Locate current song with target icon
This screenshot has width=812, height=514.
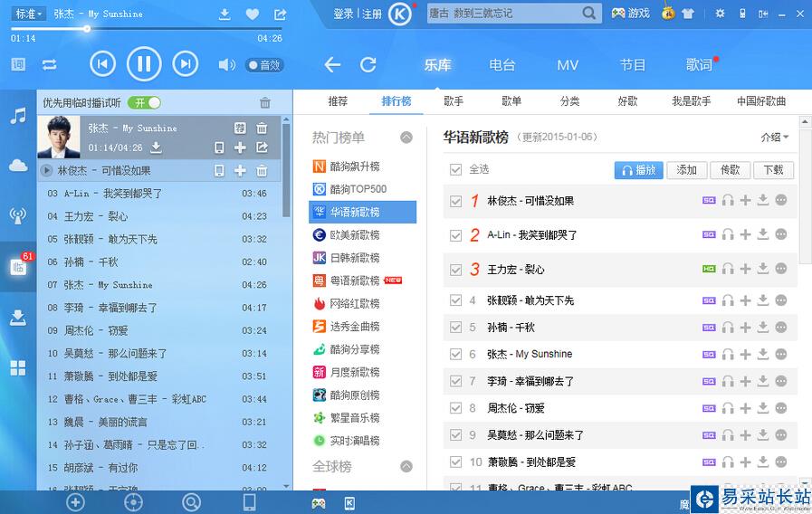coord(134,502)
